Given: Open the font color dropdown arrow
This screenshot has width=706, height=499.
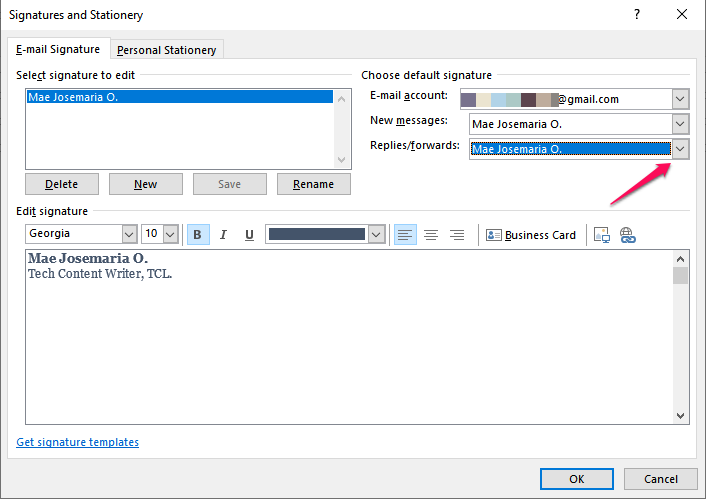Looking at the screenshot, I should point(376,234).
